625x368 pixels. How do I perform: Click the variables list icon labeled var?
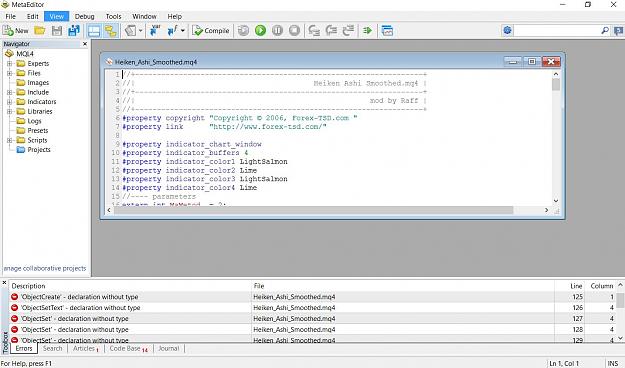155,31
